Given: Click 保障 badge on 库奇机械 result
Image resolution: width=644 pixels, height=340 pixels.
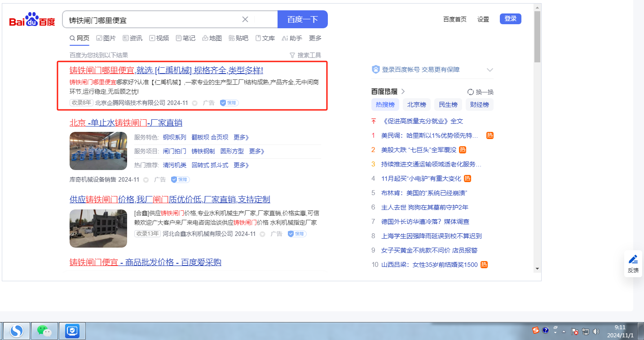Looking at the screenshot, I should (x=180, y=179).
